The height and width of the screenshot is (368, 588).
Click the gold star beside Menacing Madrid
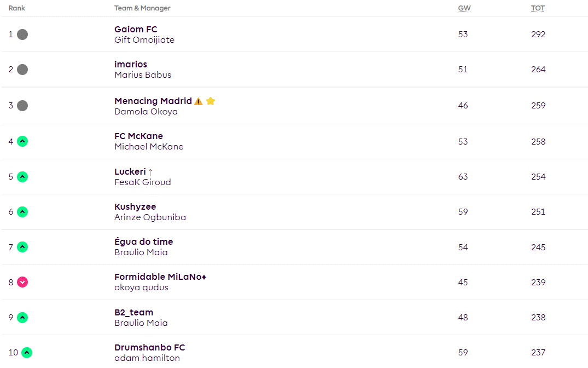(211, 101)
